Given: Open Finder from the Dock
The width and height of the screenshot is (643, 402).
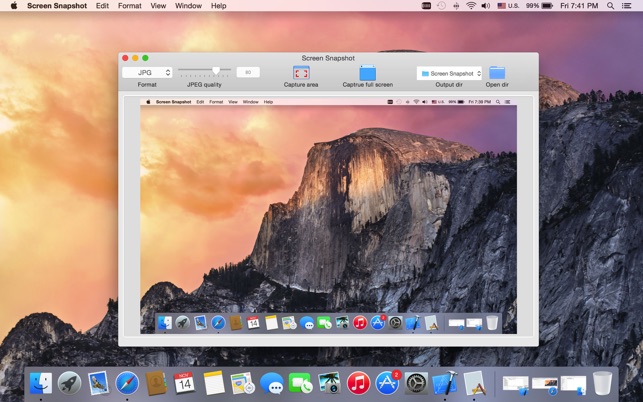Looking at the screenshot, I should 41,383.
